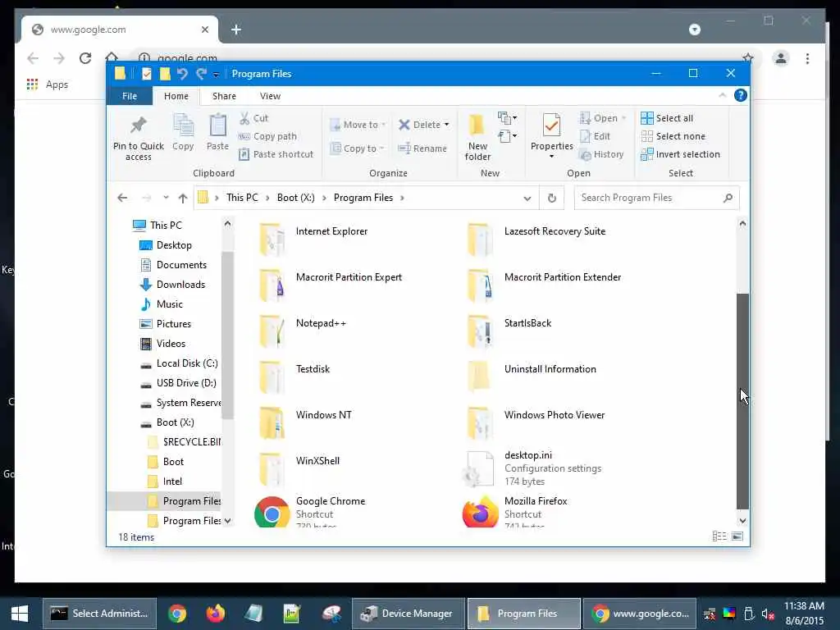Click Up one level arrow
Viewport: 840px width, 630px height.
click(183, 199)
